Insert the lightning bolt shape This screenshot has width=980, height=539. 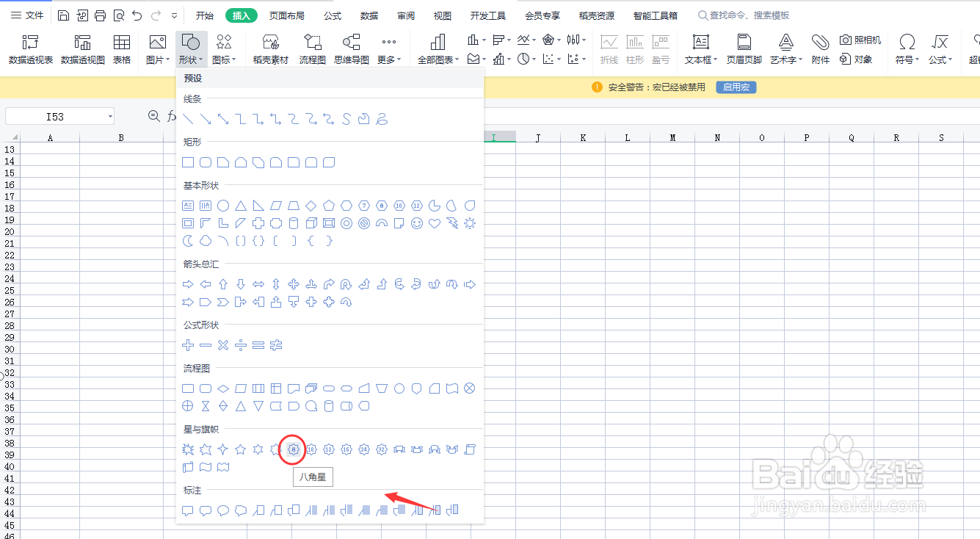452,223
